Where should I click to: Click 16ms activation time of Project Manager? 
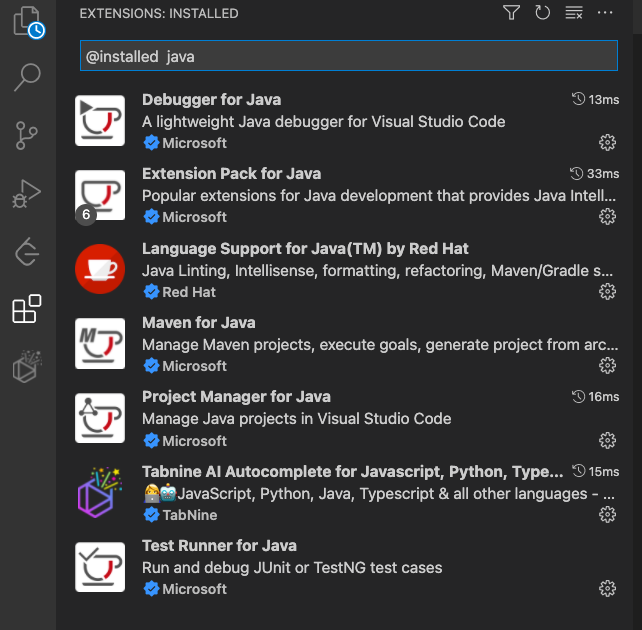tap(595, 397)
